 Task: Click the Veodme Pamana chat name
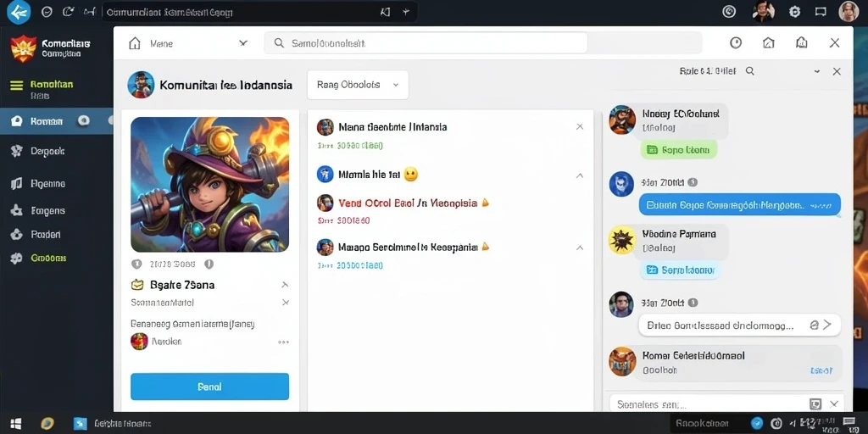679,234
